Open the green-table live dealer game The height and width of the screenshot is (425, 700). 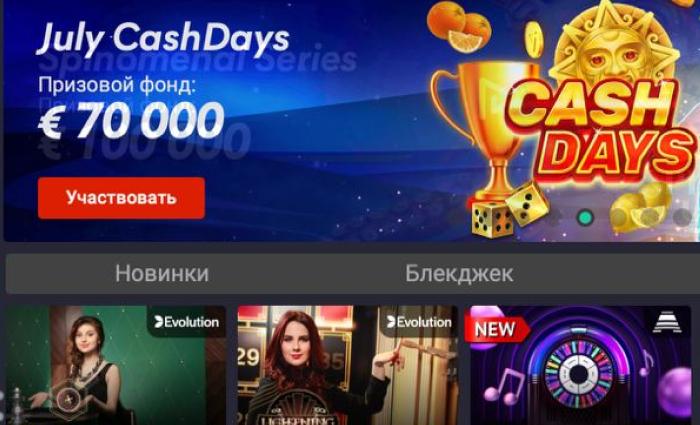[x=115, y=365]
